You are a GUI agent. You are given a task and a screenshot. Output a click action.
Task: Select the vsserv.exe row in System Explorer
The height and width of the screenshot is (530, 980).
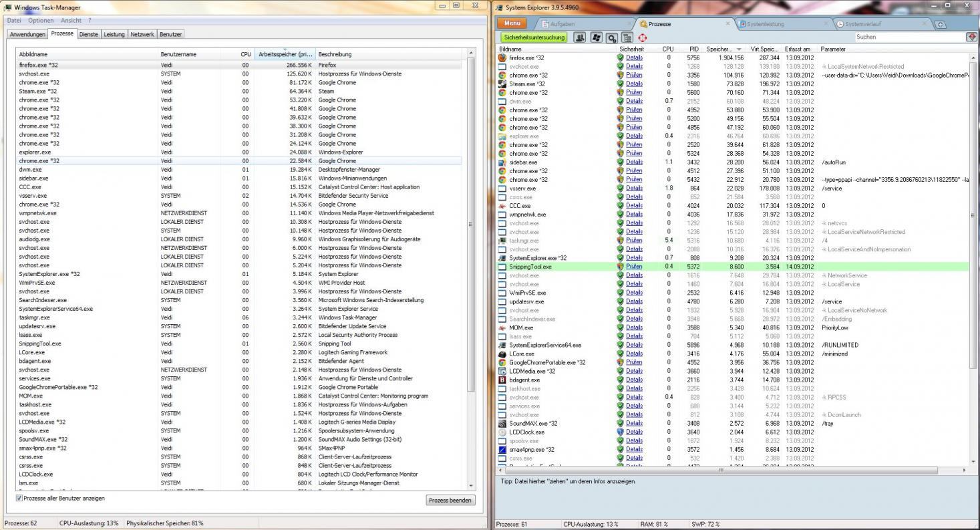click(733, 188)
